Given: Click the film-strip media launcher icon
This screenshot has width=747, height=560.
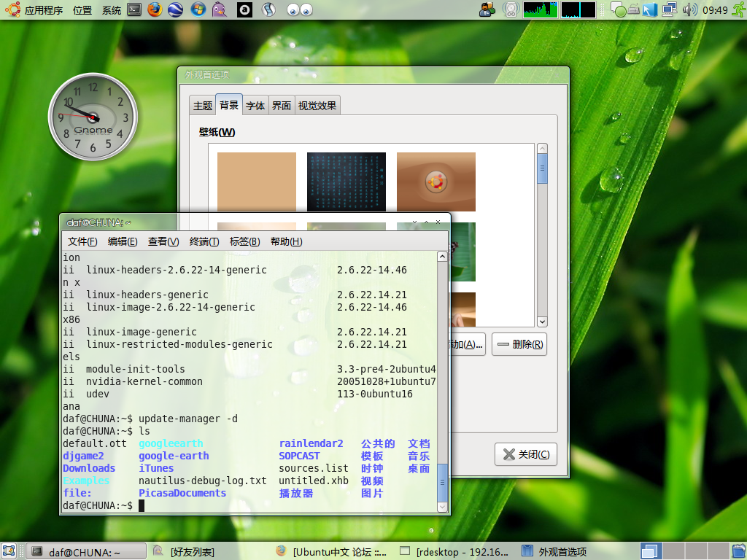Looking at the screenshot, I should (x=268, y=9).
